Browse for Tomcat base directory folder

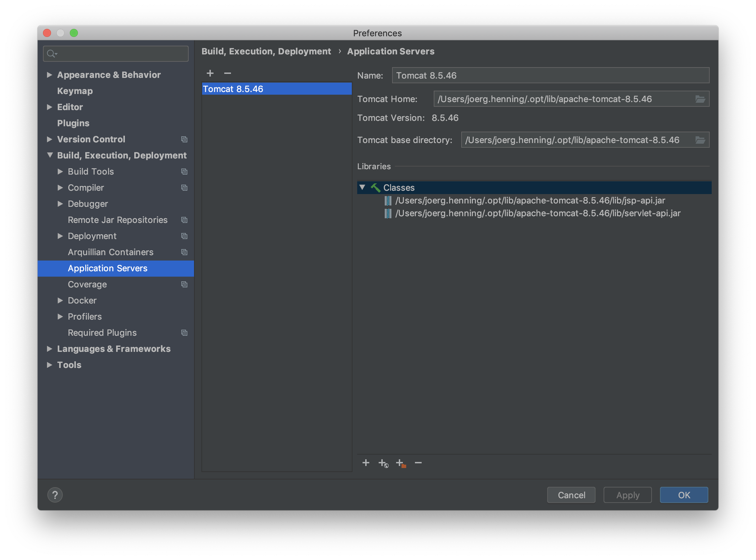point(700,140)
